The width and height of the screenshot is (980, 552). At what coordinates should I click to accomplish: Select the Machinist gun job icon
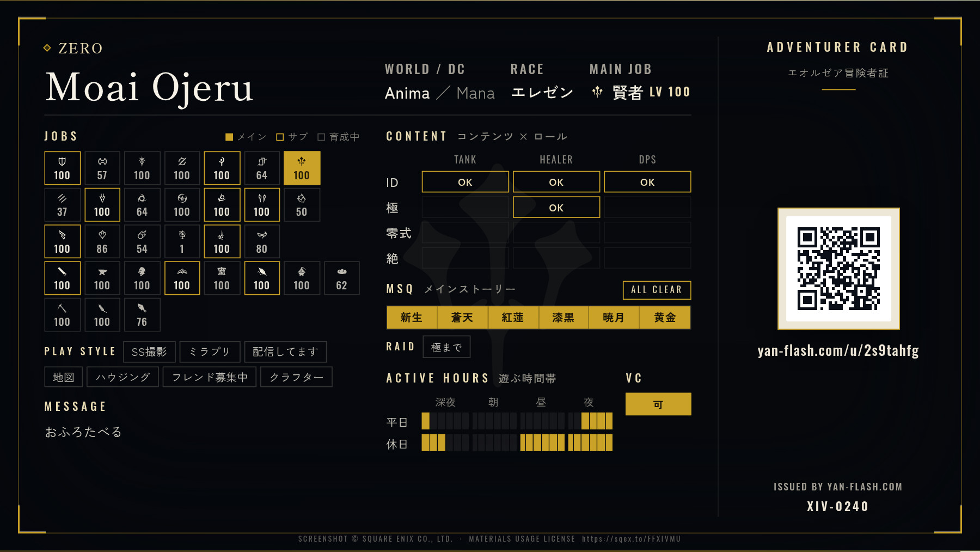pos(62,235)
